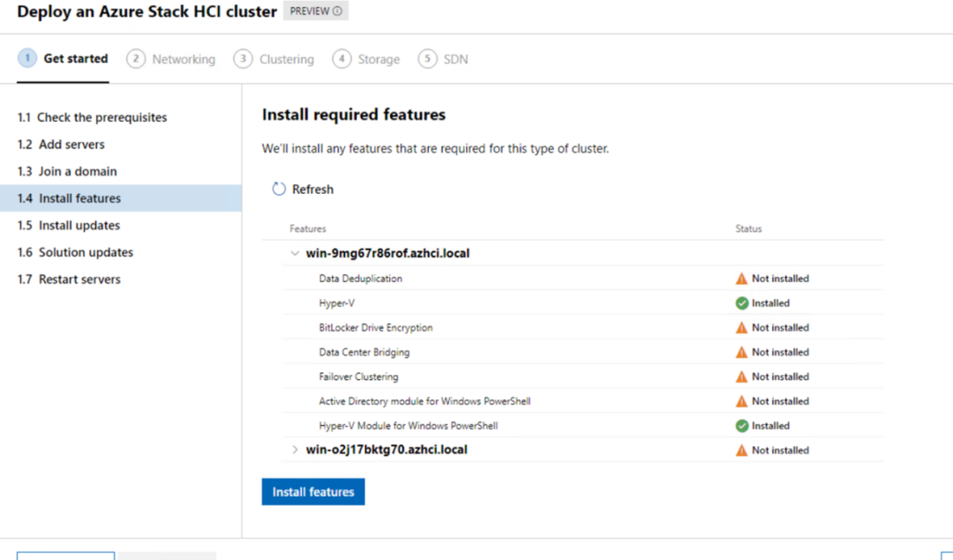Viewport: 953px width, 560px height.
Task: Select Active Directory module for Windows PowerShell
Action: [583, 401]
